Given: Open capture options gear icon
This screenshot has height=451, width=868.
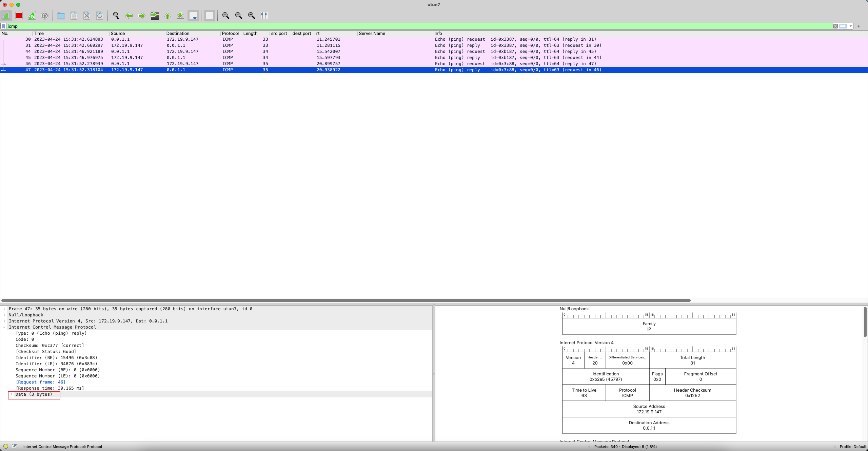Looking at the screenshot, I should 45,16.
